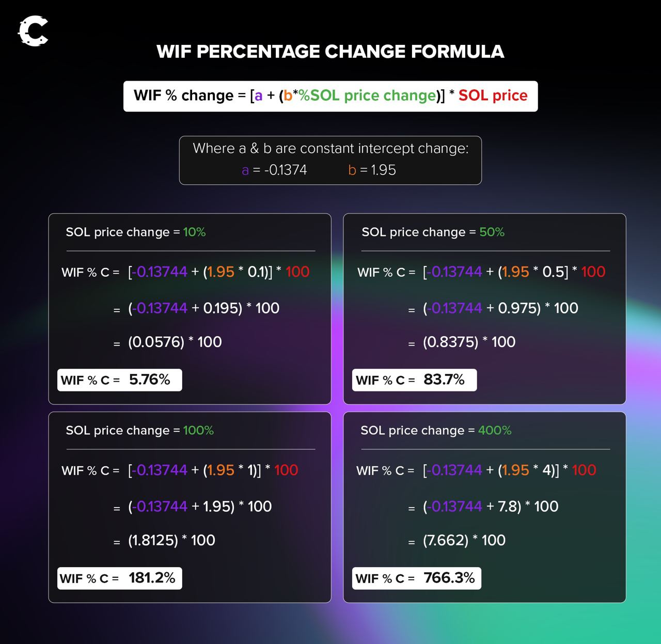
Task: Click the (-0.13744 + 7.8) * 100 line
Action: tap(490, 507)
